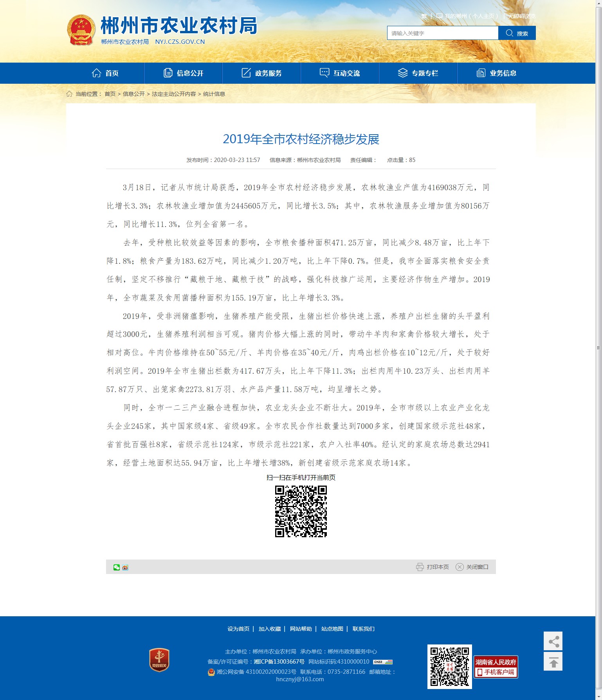
Task: Click 加入收藏 in footer
Action: [x=270, y=629]
